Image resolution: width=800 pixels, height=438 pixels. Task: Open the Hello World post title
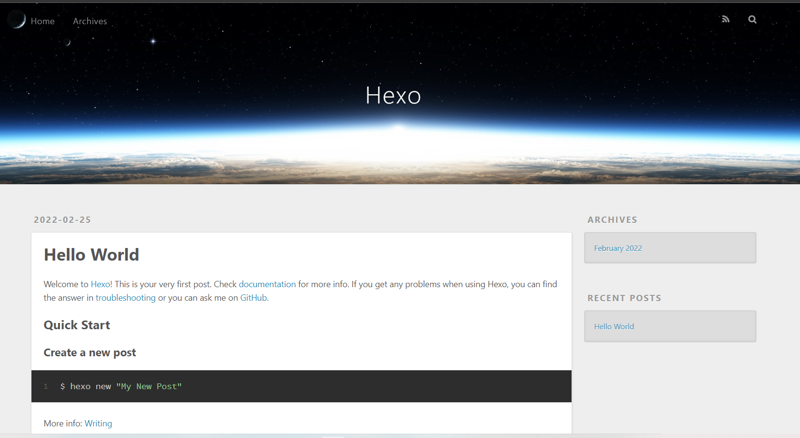91,255
